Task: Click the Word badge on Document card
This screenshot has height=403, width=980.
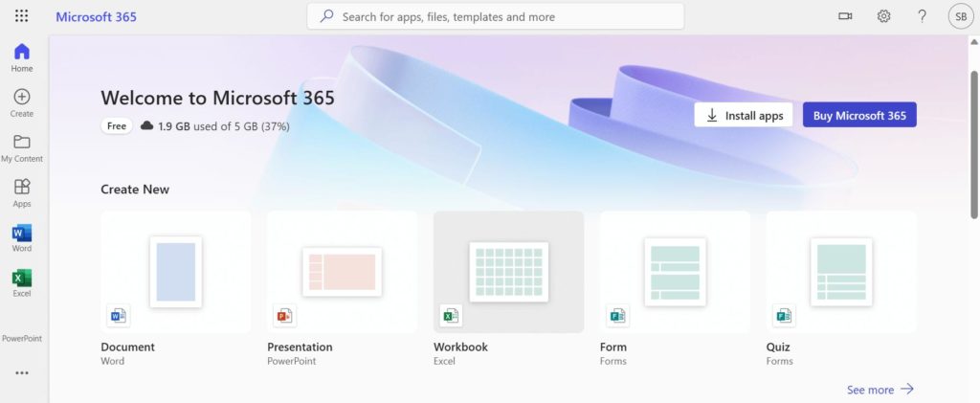Action: pyautogui.click(x=118, y=316)
